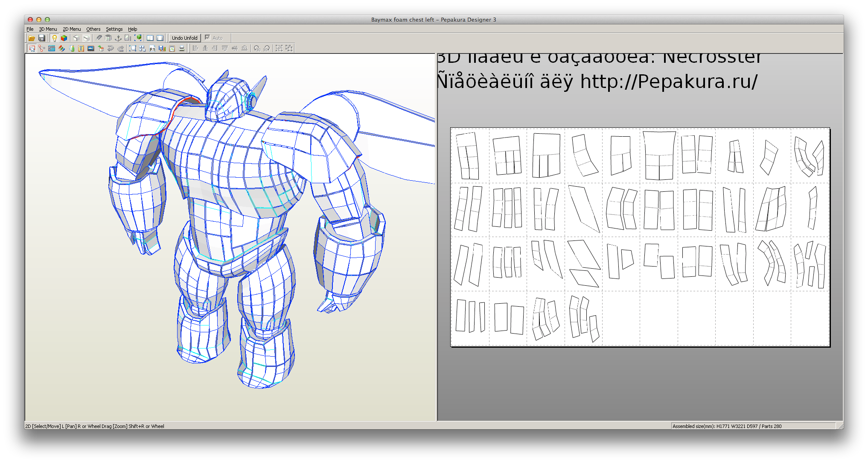Toggle the colored cube texture icon
This screenshot has height=463, width=868.
tap(64, 38)
